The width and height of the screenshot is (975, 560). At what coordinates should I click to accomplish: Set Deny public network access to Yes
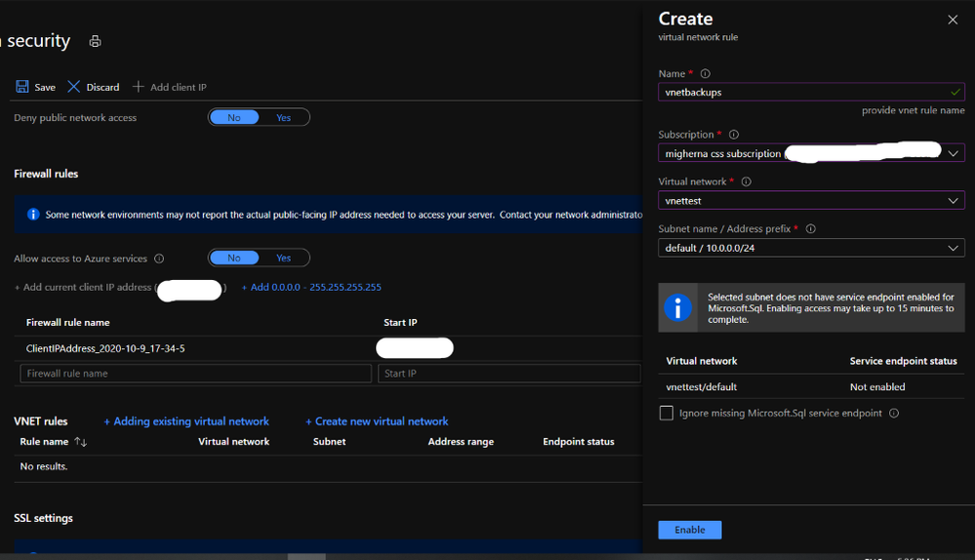coord(284,117)
